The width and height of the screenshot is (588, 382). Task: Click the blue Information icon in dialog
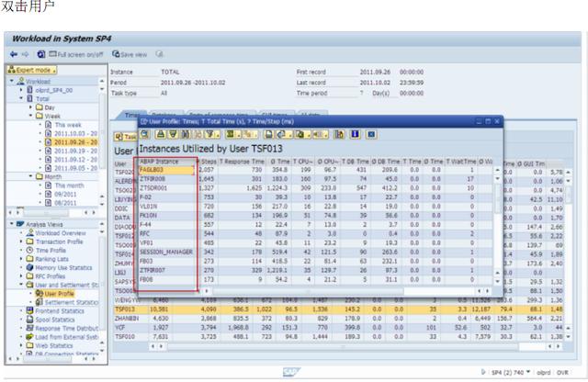tap(355, 134)
